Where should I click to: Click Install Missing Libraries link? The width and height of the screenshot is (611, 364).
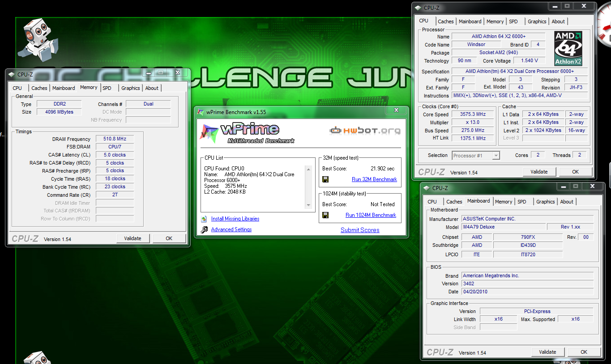click(x=235, y=219)
